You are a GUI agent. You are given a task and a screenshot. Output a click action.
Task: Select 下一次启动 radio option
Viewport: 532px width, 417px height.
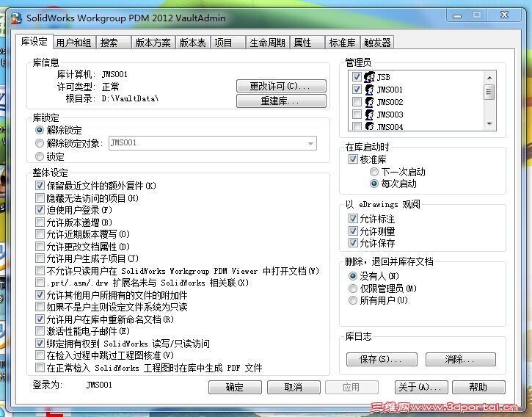pos(374,172)
